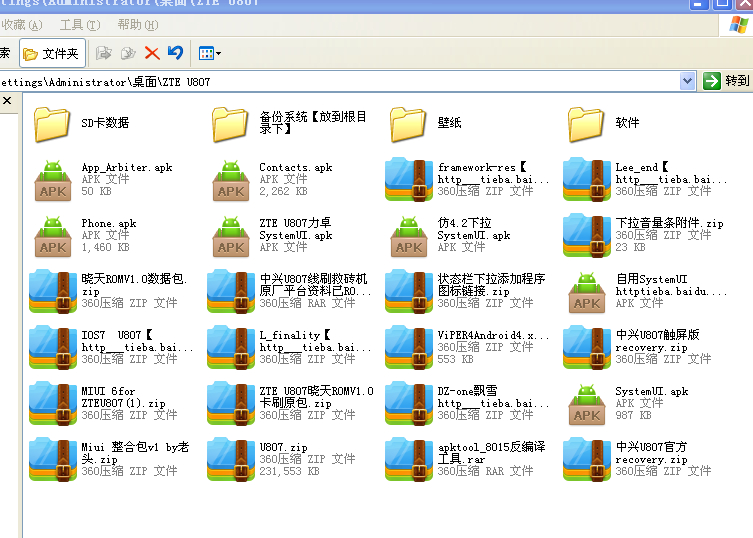Select the App_Arbiter.apk file icon

point(53,181)
